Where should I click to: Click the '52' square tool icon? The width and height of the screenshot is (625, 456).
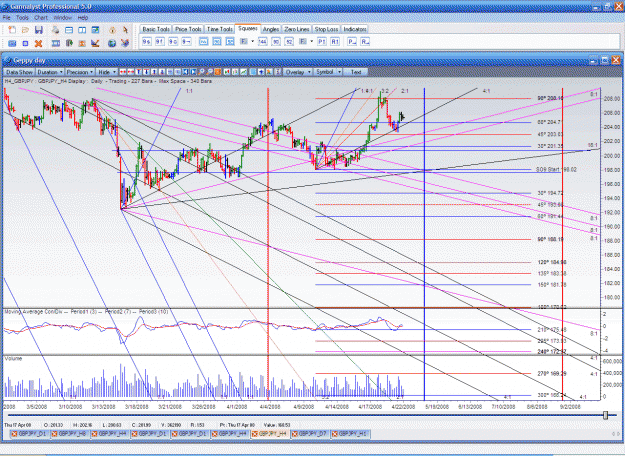289,41
